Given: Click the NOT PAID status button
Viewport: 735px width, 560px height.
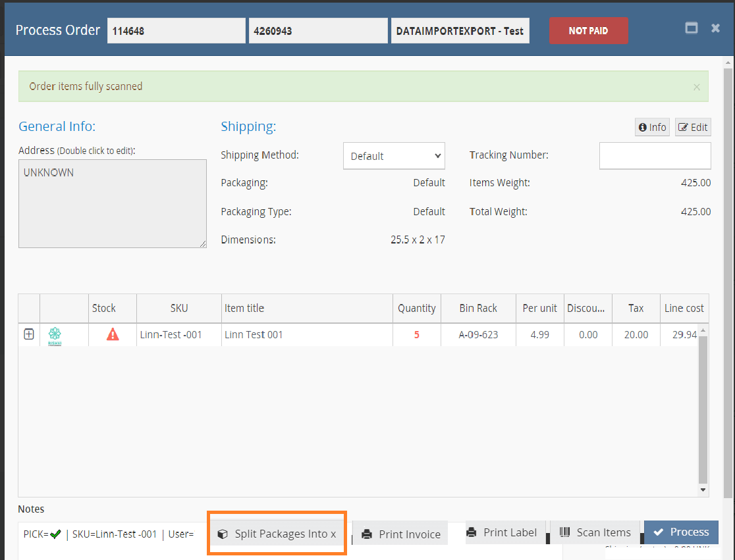Looking at the screenshot, I should pyautogui.click(x=588, y=31).
